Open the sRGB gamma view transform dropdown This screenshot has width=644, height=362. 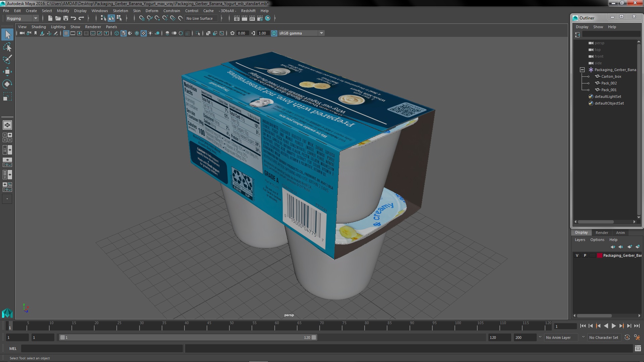click(301, 33)
